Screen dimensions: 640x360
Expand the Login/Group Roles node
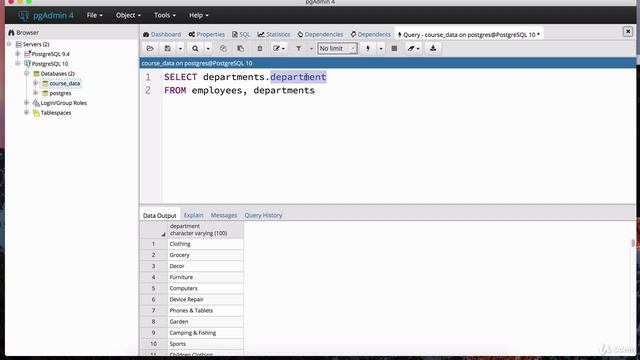[x=27, y=103]
